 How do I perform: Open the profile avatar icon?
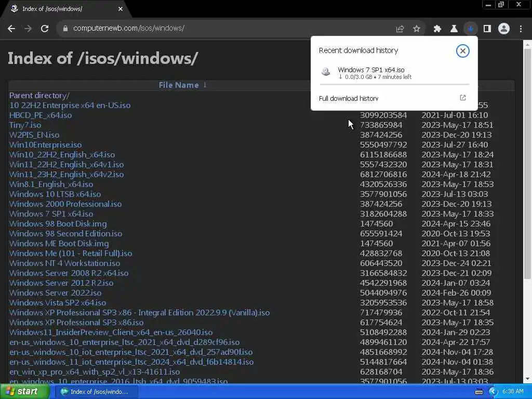(504, 29)
